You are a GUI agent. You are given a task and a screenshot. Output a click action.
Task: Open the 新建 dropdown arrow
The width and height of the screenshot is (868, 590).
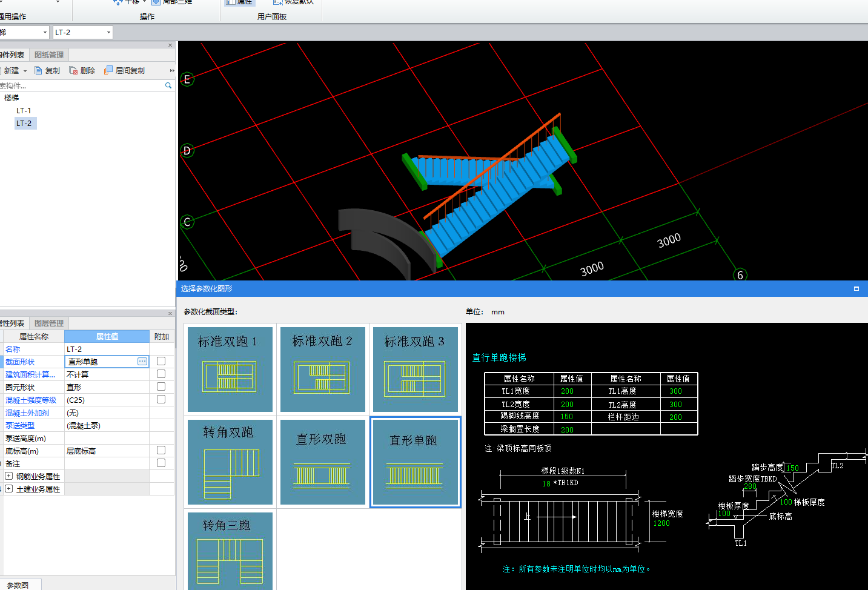[25, 71]
